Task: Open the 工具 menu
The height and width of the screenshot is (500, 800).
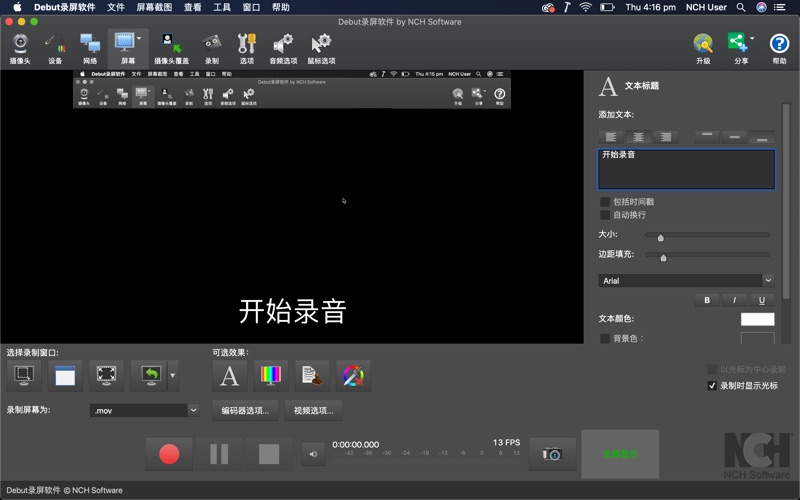Action: click(221, 7)
